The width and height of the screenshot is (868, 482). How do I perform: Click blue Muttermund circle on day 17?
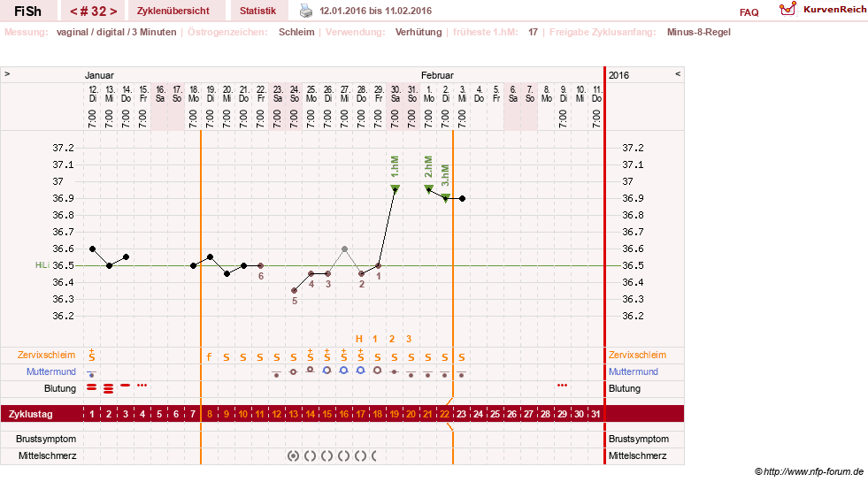click(360, 371)
